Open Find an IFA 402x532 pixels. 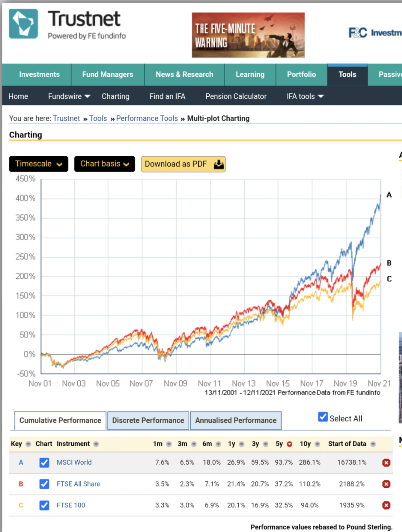coord(167,96)
